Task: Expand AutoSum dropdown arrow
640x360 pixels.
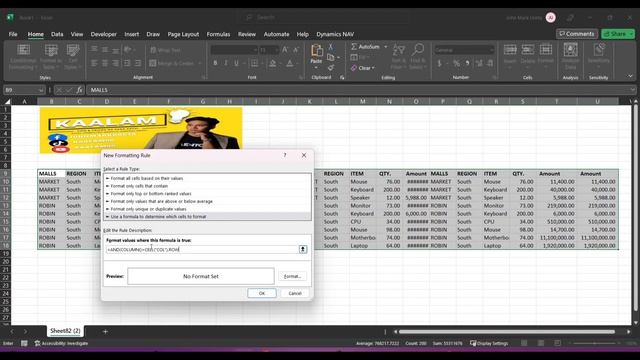Action: (385, 47)
